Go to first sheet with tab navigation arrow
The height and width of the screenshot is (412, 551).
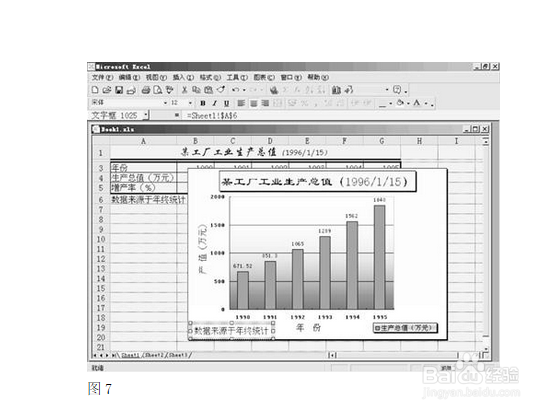(x=95, y=355)
